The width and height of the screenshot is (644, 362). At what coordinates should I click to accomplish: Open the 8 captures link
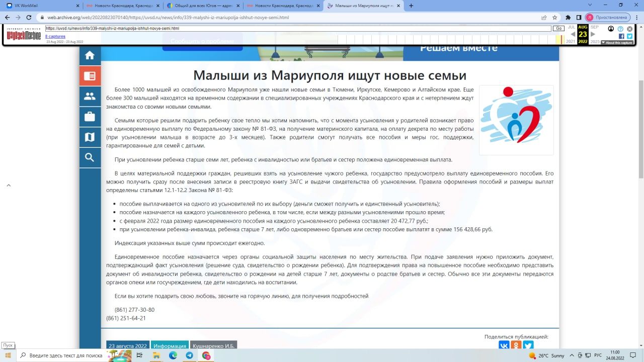[x=54, y=36]
